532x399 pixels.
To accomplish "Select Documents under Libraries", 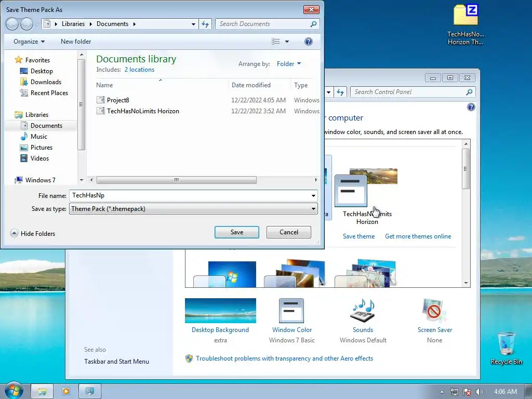I will point(46,126).
